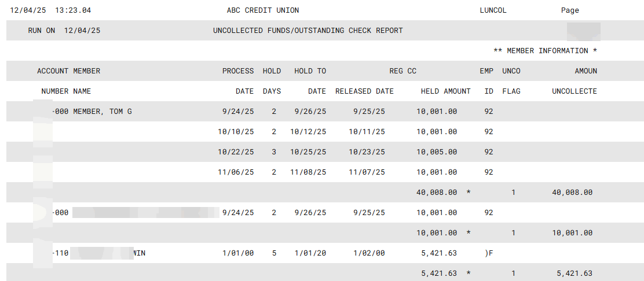Select the 40,008.00 uncollected amount total

click(572, 193)
